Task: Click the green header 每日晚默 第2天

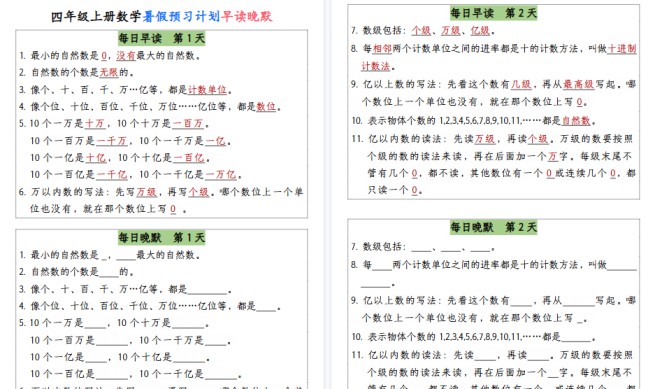Action: [493, 227]
